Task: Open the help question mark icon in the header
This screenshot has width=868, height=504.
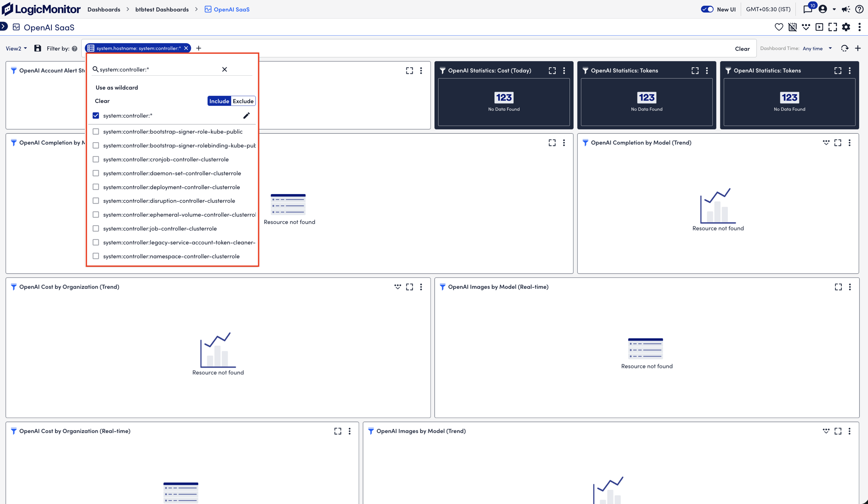Action: pos(860,9)
